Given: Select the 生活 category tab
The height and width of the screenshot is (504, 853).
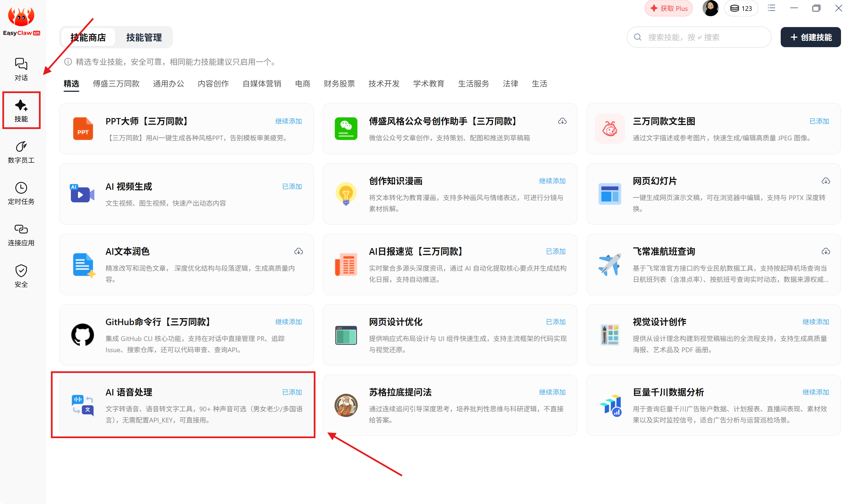Looking at the screenshot, I should tap(540, 83).
